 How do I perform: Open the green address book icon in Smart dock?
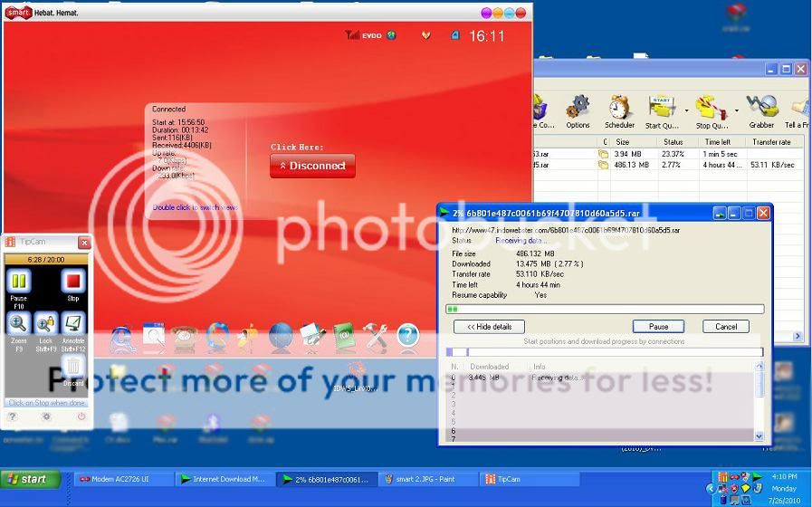click(x=344, y=337)
